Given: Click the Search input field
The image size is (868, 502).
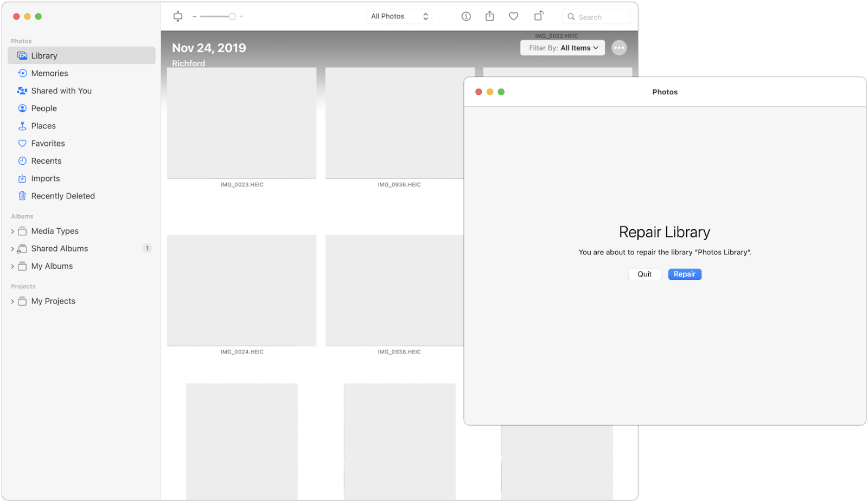Looking at the screenshot, I should (x=596, y=17).
